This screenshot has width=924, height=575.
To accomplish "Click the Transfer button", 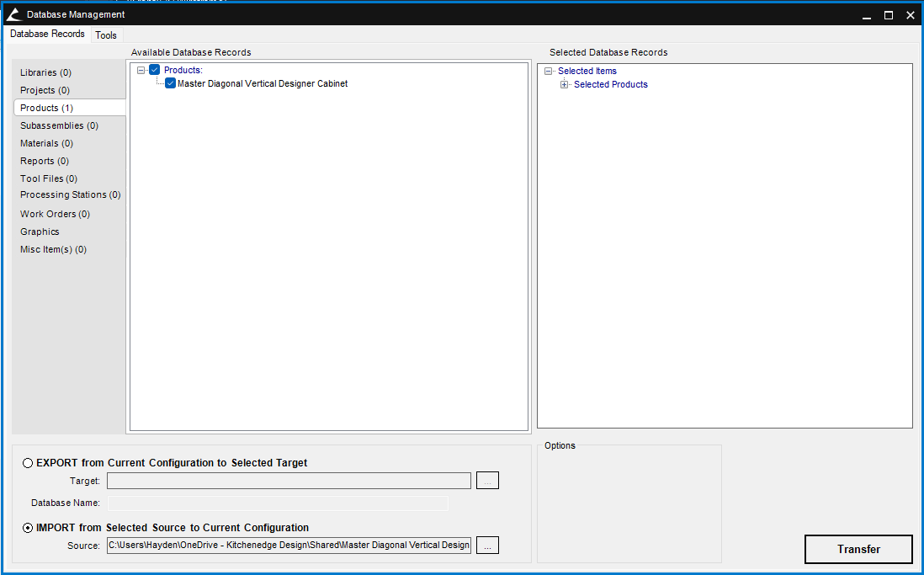I will pos(858,549).
